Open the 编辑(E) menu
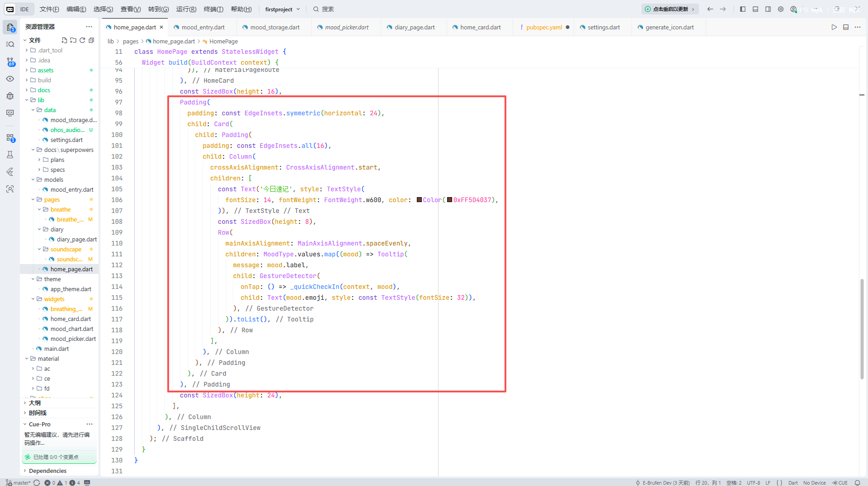 tap(76, 9)
